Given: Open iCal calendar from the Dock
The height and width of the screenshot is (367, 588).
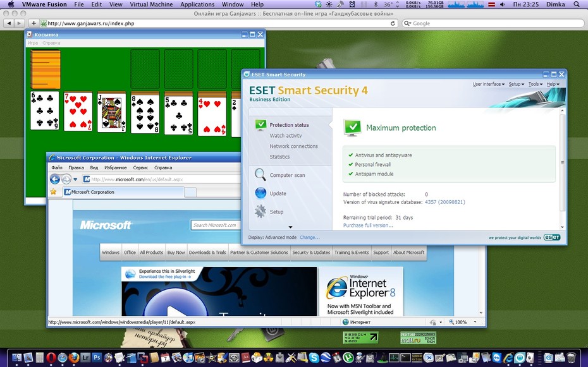Looking at the screenshot, I should [165, 358].
